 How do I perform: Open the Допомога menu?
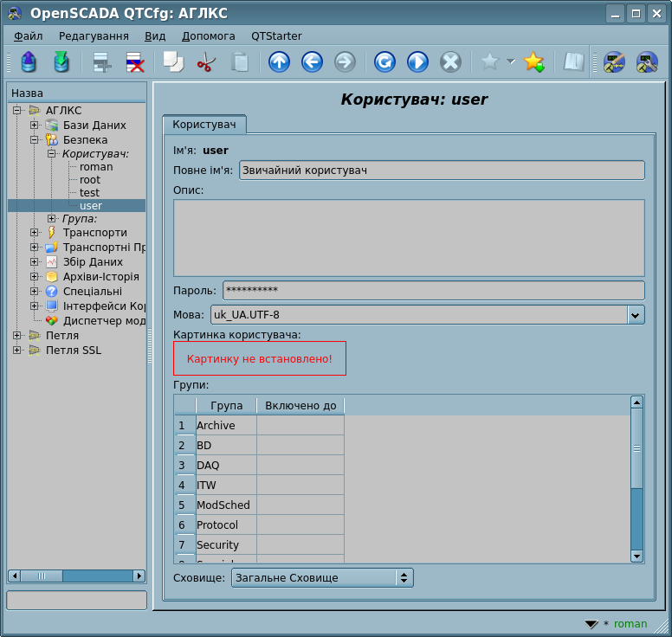click(x=208, y=36)
